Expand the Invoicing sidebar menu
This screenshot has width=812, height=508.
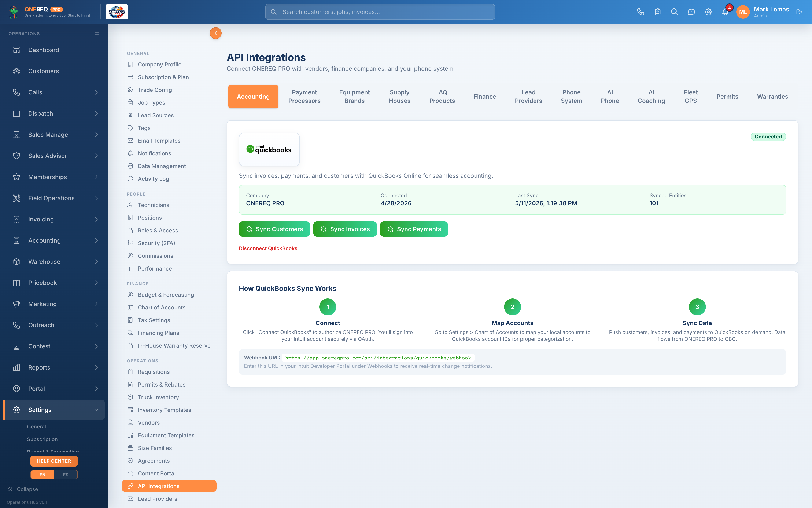click(x=54, y=219)
